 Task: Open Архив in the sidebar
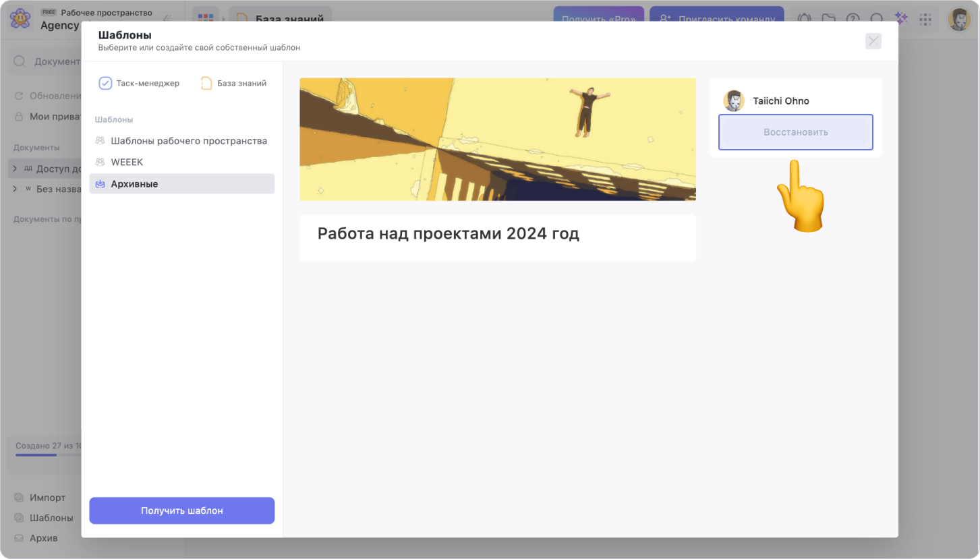(44, 538)
